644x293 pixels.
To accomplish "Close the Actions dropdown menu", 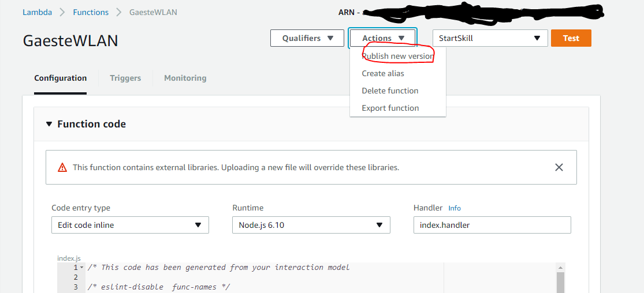I will pyautogui.click(x=382, y=38).
